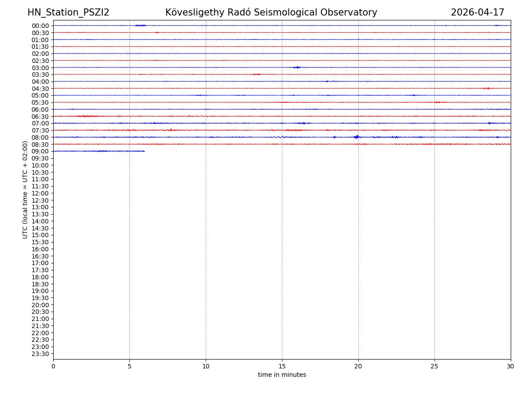Click the 00:00 row time label
Screen dimensions: 532x399
40,26
